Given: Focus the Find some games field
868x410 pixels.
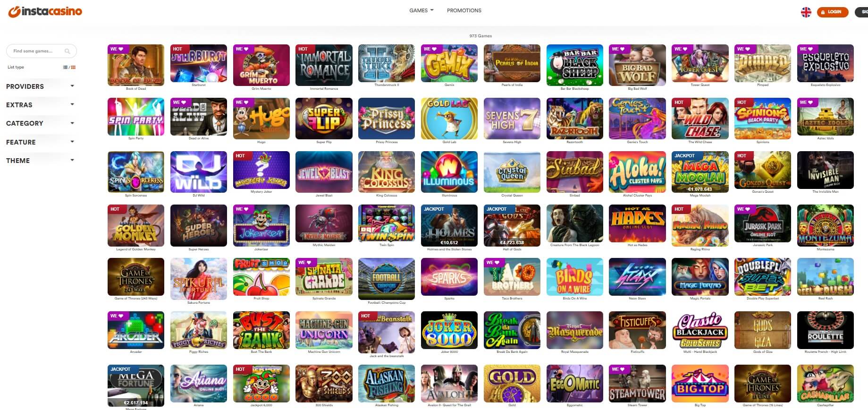Looking at the screenshot, I should coord(42,51).
